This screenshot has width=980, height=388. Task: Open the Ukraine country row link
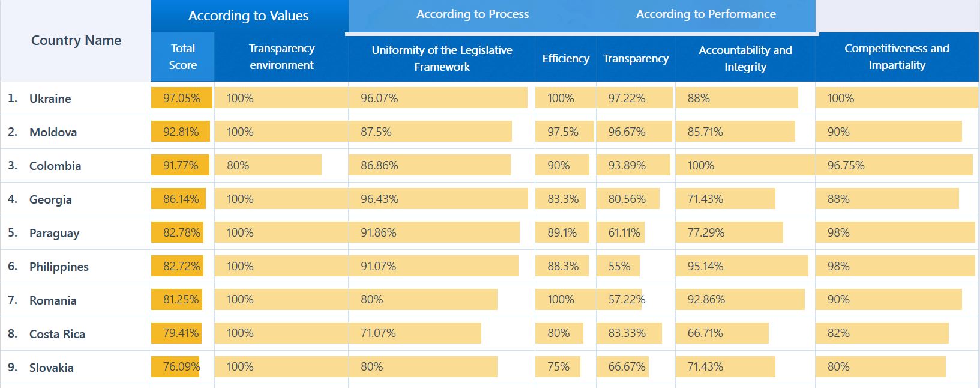(50, 99)
